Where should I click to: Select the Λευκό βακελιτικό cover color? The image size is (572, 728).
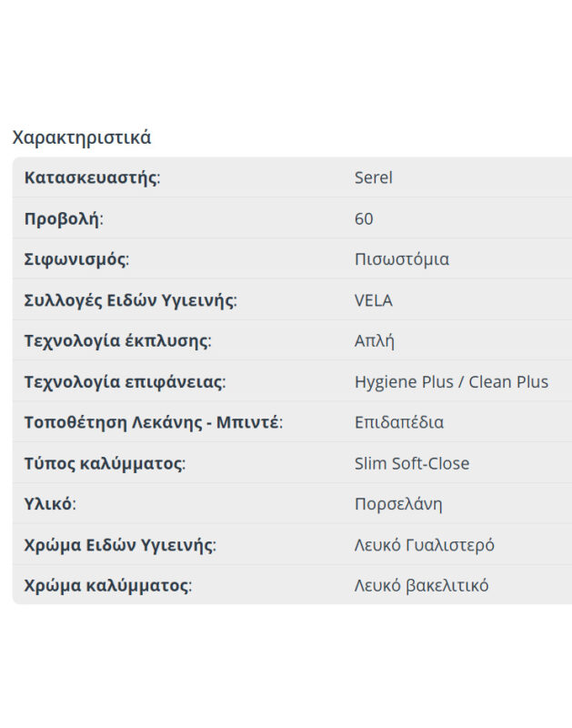point(421,585)
